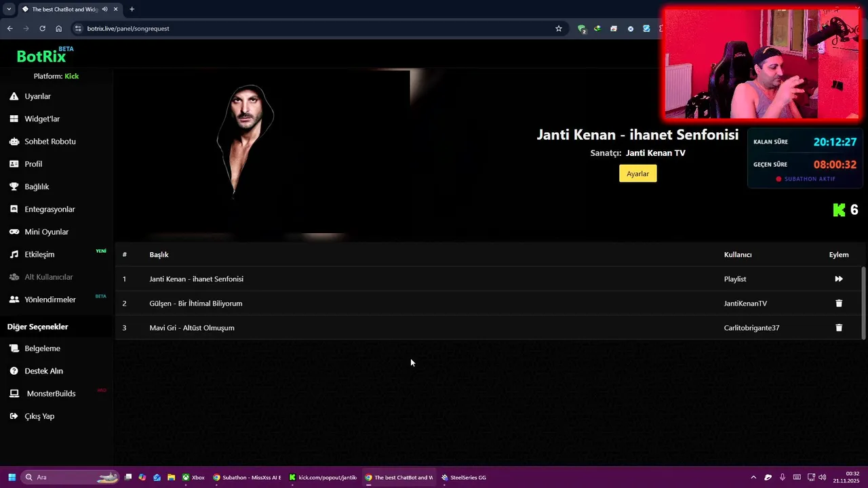Reload the page
Image resolution: width=868 pixels, height=488 pixels.
pyautogui.click(x=42, y=28)
